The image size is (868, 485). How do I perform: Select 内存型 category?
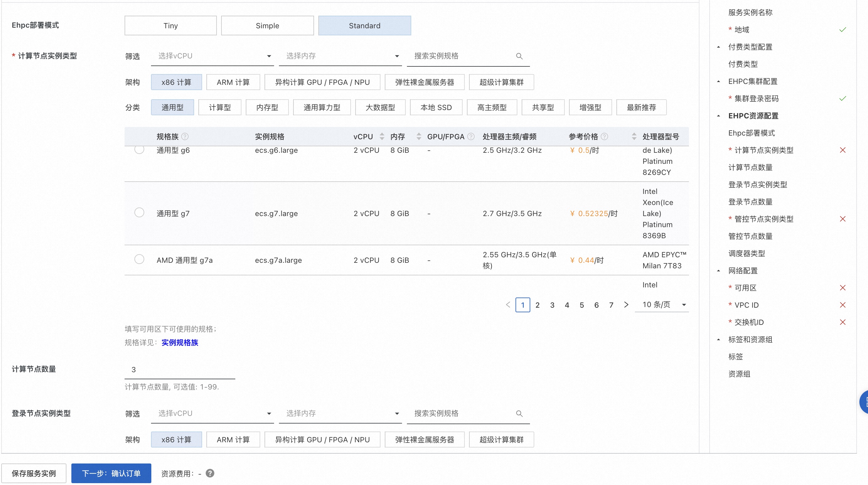pos(267,108)
